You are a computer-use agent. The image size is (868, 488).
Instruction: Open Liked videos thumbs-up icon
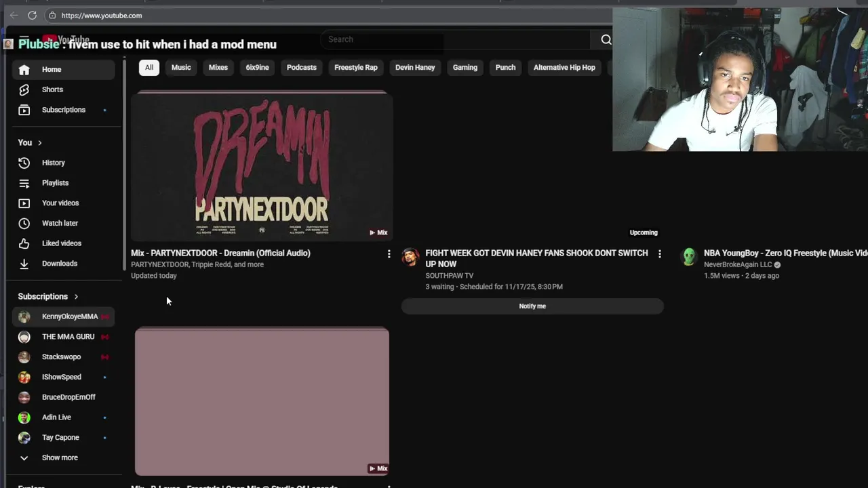(x=24, y=243)
